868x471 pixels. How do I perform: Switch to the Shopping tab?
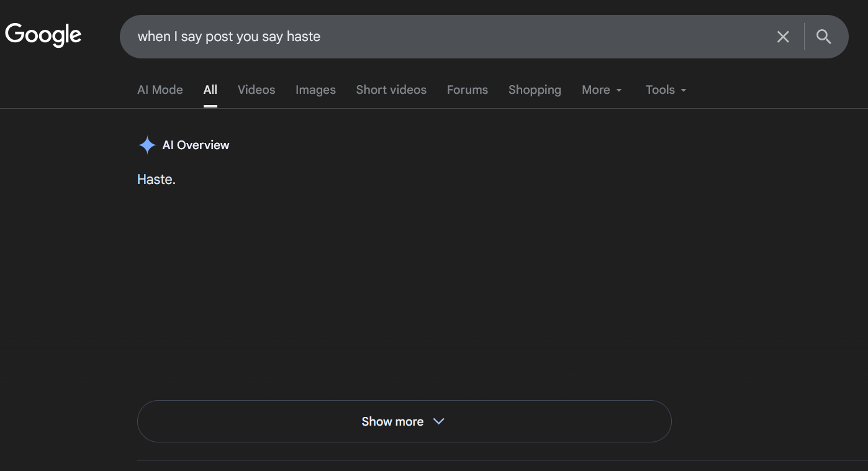535,90
